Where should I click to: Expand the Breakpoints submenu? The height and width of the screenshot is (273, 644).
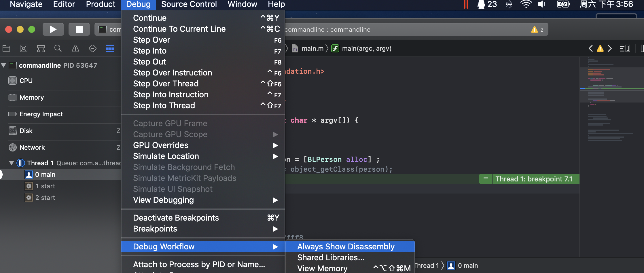(155, 229)
